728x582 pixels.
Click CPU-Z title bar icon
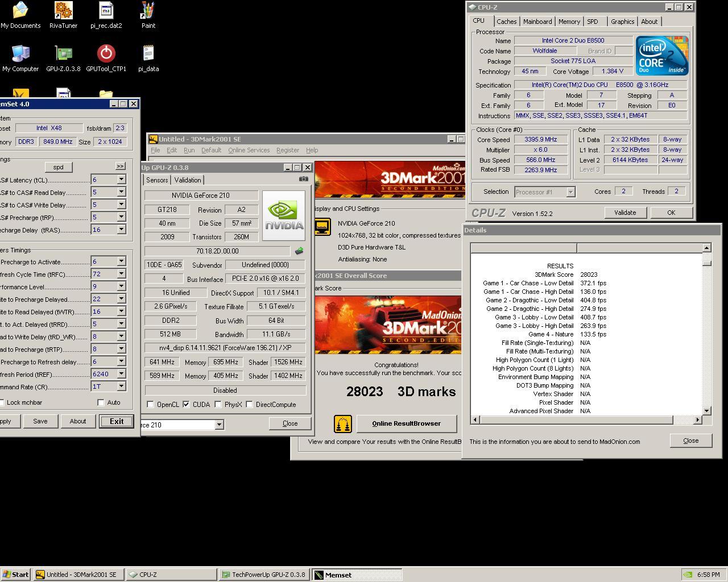tap(472, 7)
